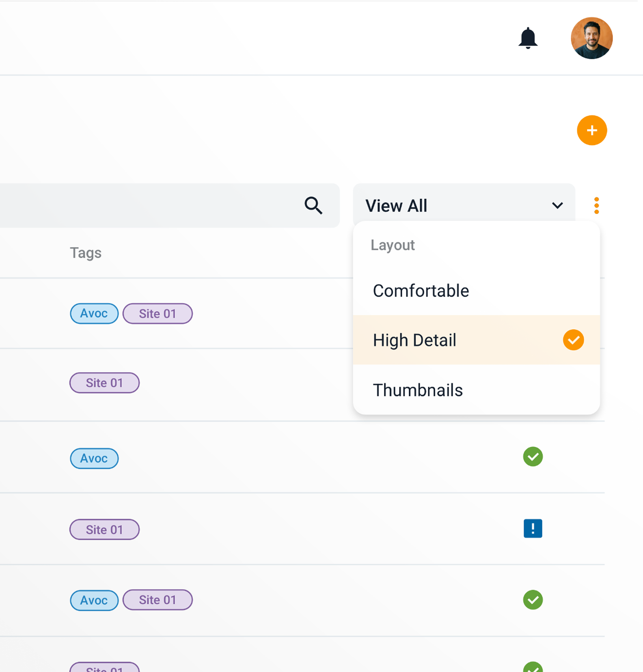Click the orange checkmark beside High Detail
Screen dimensions: 643x672
(573, 340)
